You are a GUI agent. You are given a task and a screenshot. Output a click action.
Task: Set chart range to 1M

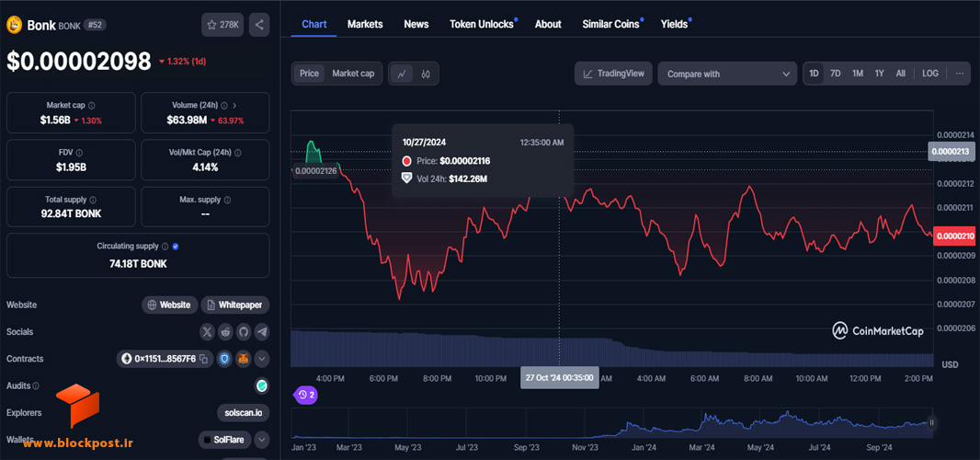coord(858,74)
